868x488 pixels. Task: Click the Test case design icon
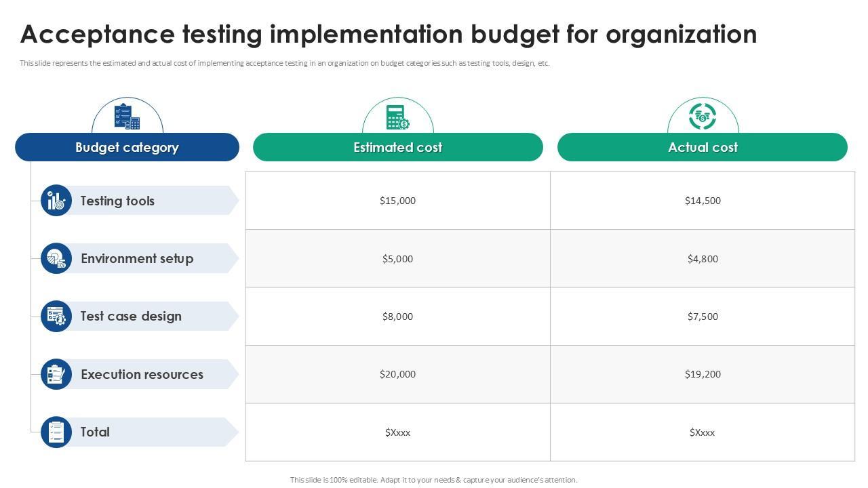tap(56, 317)
